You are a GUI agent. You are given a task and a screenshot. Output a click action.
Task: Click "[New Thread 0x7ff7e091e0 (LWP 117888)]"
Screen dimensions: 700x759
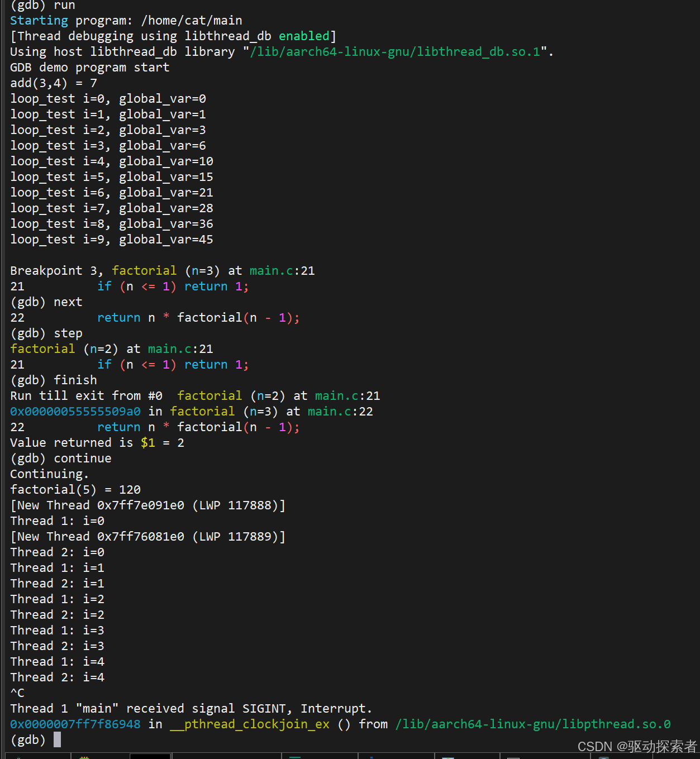148,505
